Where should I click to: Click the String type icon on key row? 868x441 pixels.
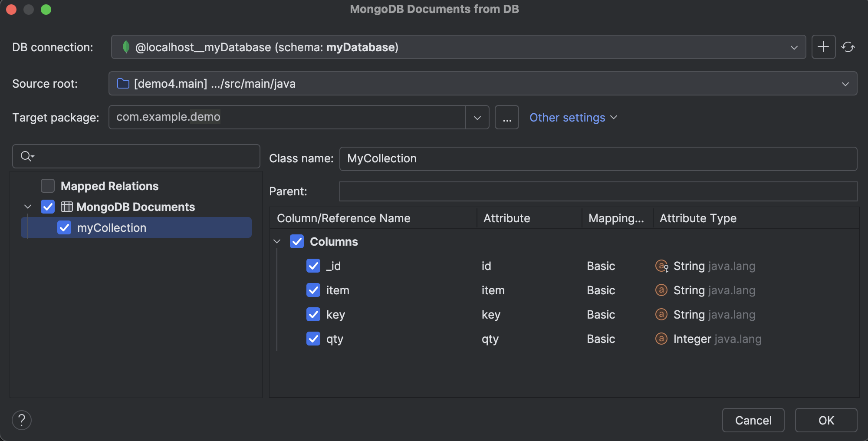(x=661, y=314)
